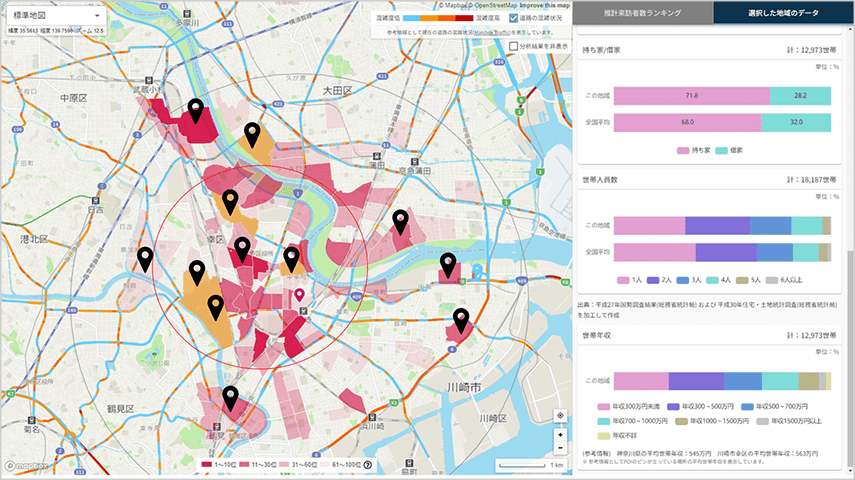Enable the 分析結果を非表示 checkbox
This screenshot has height=480, width=855.
[x=513, y=46]
